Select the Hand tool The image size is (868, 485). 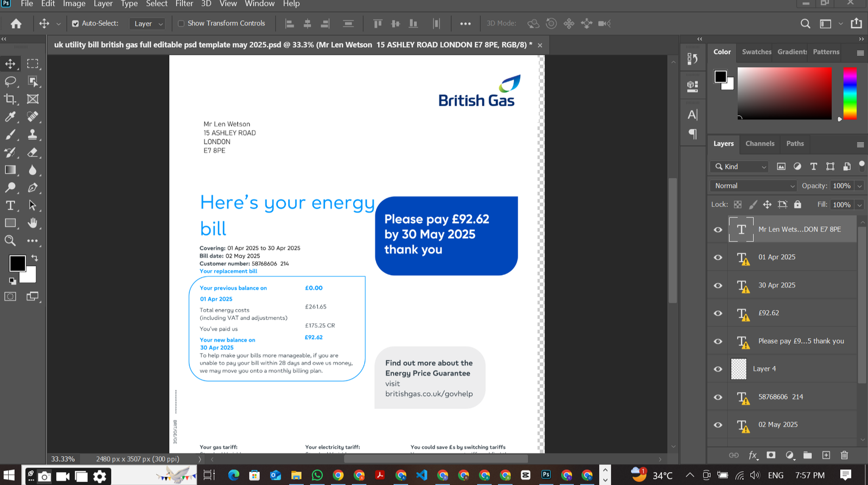click(x=33, y=223)
